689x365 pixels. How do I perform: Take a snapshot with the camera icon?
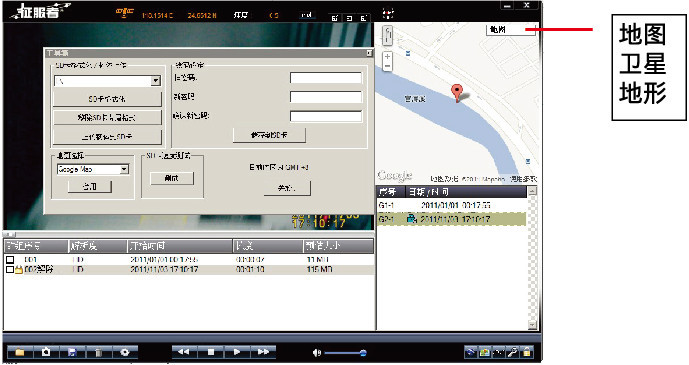click(46, 352)
